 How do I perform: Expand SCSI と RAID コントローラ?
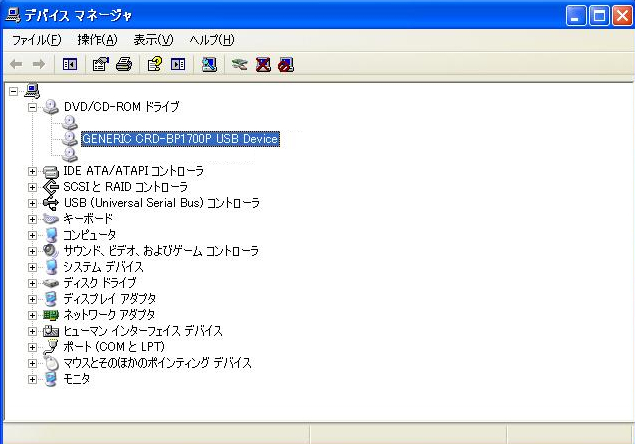32,187
